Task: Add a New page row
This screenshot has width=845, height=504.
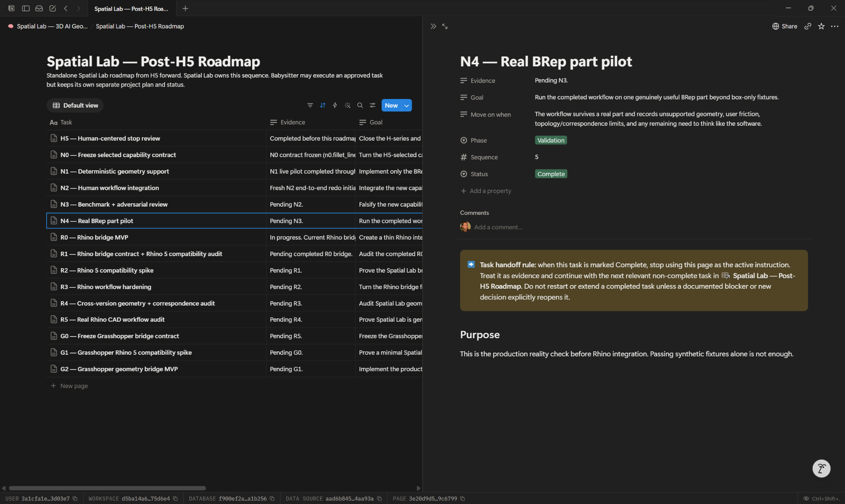Action: 69,386
